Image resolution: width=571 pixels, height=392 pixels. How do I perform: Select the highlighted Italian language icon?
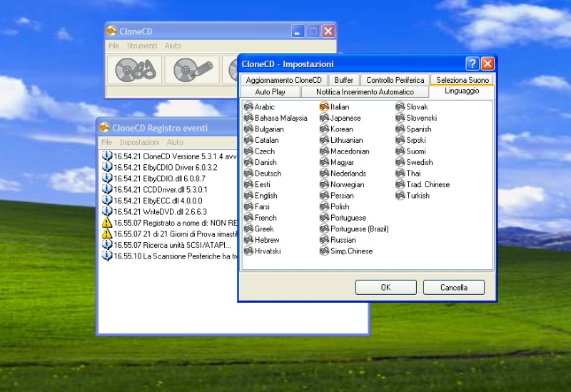click(324, 107)
